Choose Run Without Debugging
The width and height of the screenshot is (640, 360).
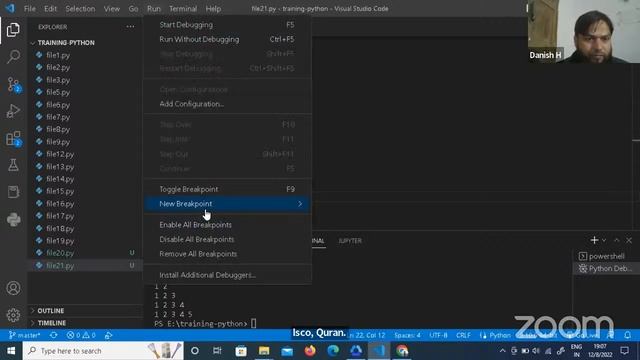point(227,39)
